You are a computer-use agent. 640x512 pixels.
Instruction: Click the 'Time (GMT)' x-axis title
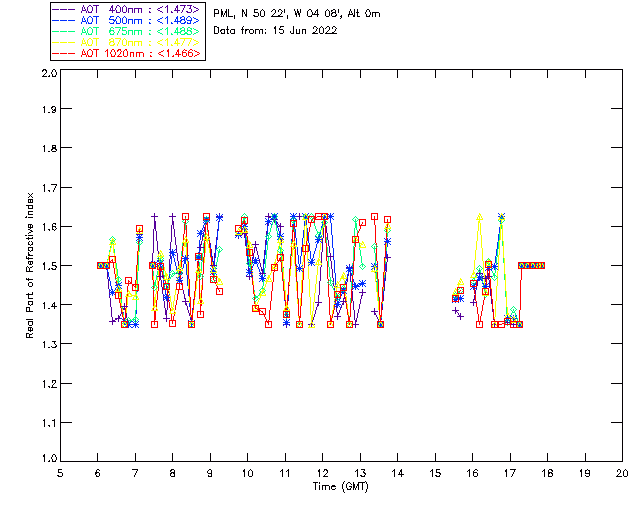[x=340, y=486]
